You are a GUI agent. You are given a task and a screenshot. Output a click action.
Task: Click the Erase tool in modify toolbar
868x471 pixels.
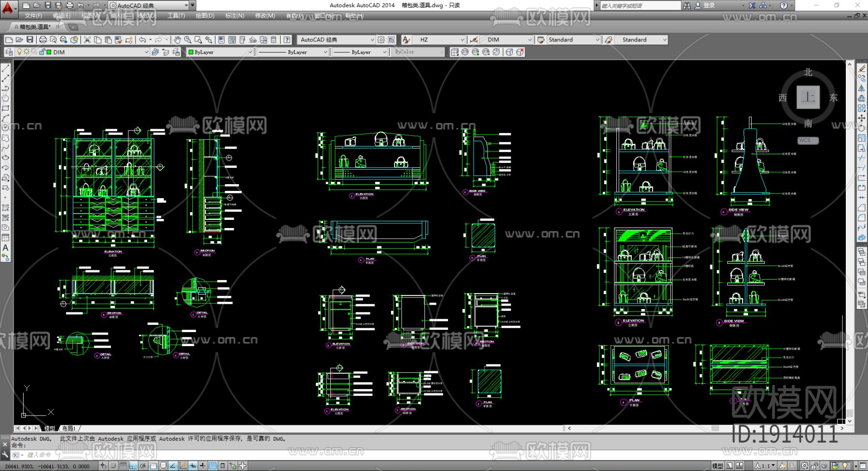pyautogui.click(x=862, y=69)
